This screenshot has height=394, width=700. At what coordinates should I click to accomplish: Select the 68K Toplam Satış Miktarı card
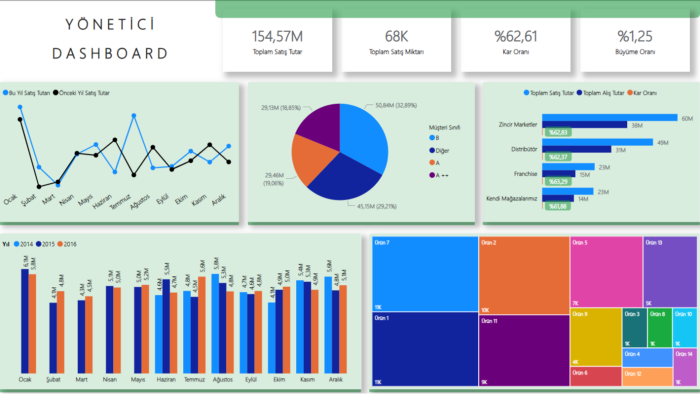coord(396,44)
